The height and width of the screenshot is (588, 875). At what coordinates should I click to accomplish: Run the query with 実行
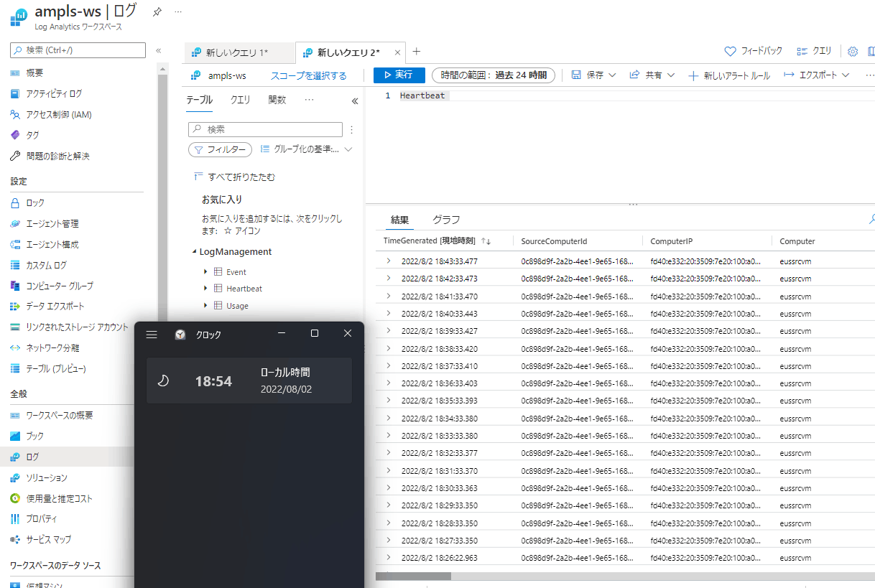[398, 75]
